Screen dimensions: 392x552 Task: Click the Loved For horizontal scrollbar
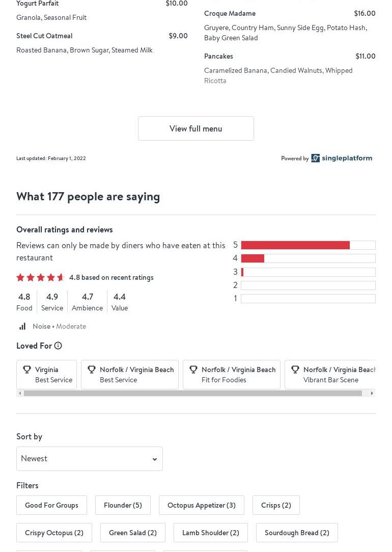tap(192, 393)
